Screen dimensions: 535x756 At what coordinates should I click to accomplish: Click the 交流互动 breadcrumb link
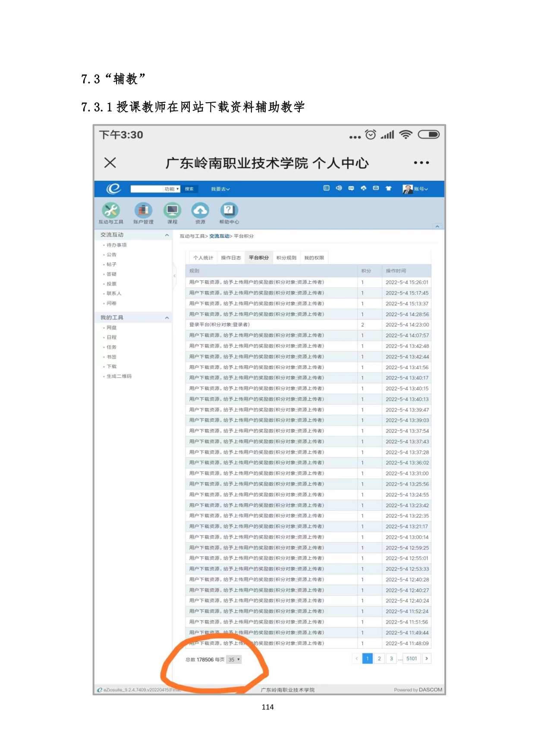[x=219, y=236]
